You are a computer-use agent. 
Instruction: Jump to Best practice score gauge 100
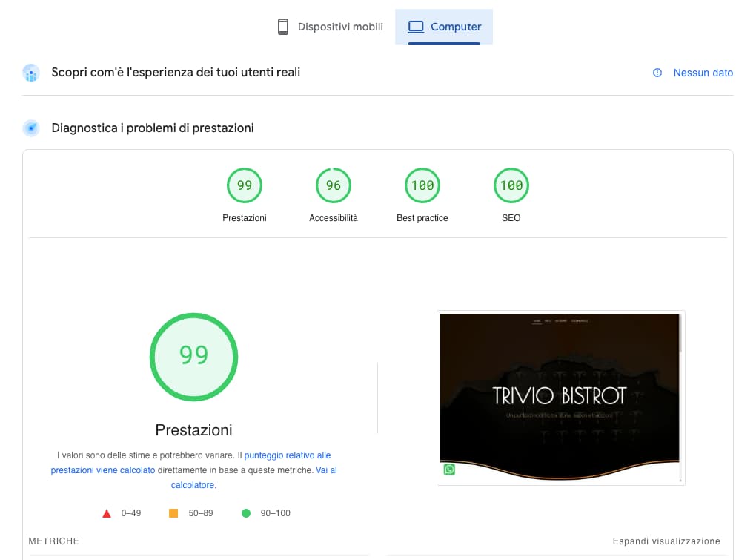coord(422,185)
